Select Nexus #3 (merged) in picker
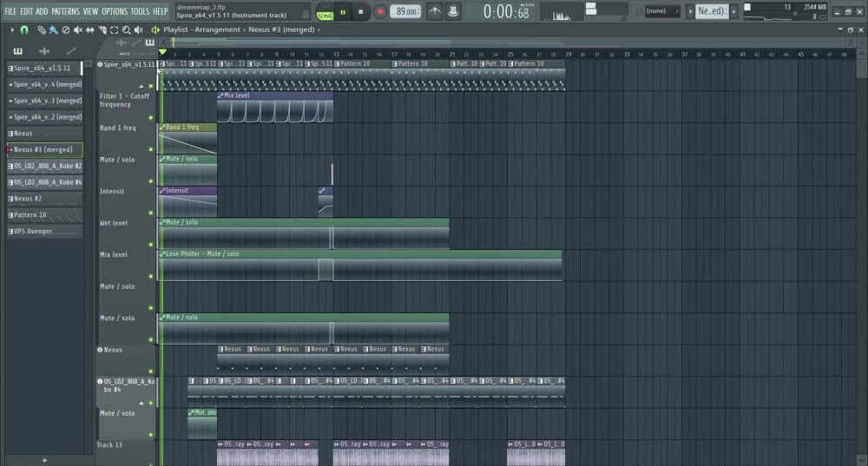This screenshot has width=868, height=466. (x=44, y=149)
